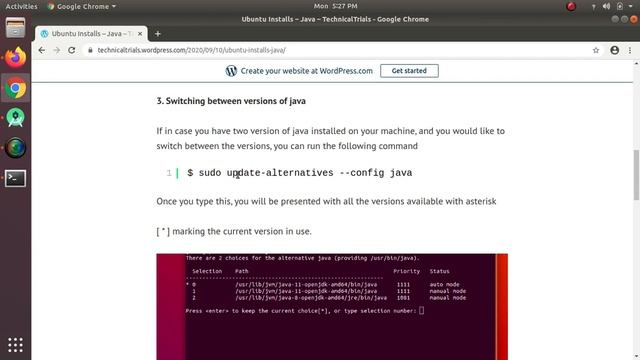
Task: Click the code line number 1
Action: coord(169,173)
